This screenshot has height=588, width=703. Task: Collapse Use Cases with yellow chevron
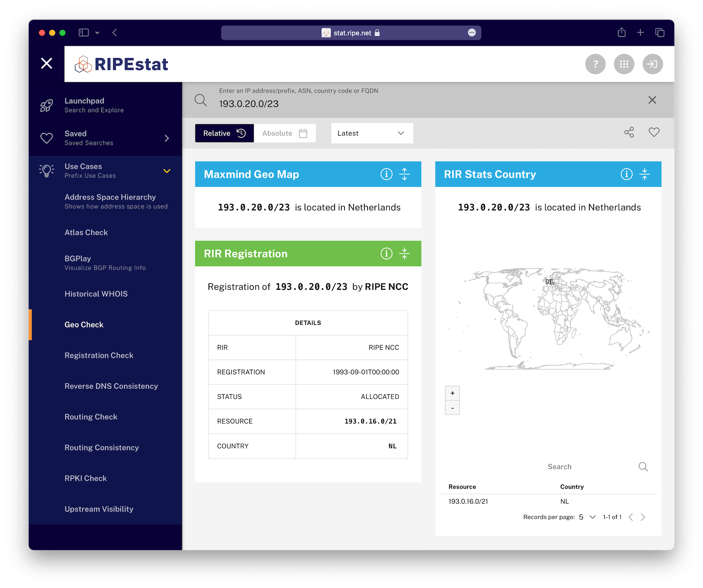tap(167, 171)
